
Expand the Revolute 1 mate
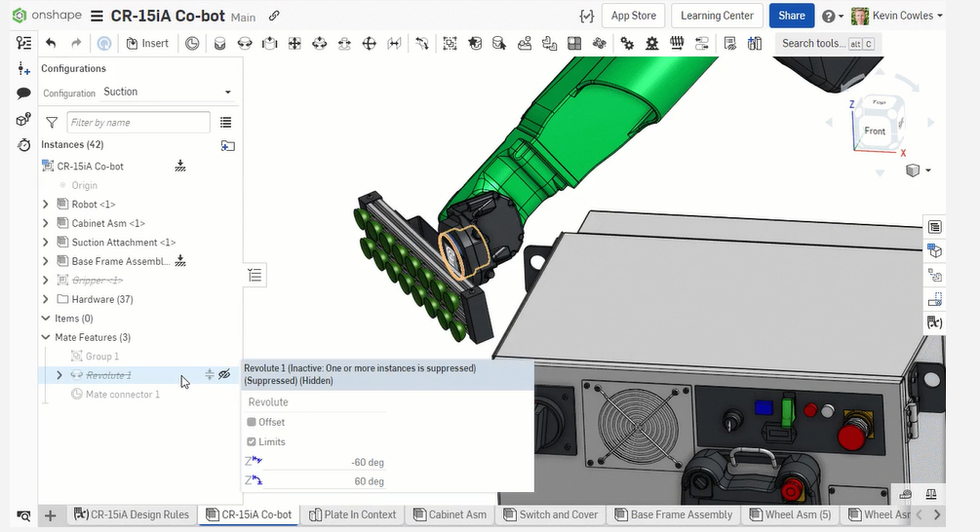59,375
